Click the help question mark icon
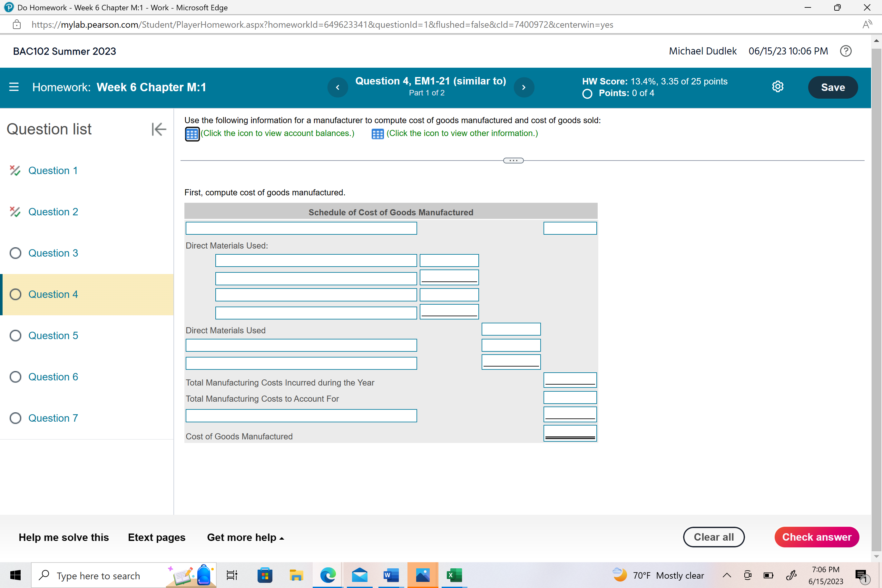Screen dimensions: 882x588 click(x=846, y=51)
